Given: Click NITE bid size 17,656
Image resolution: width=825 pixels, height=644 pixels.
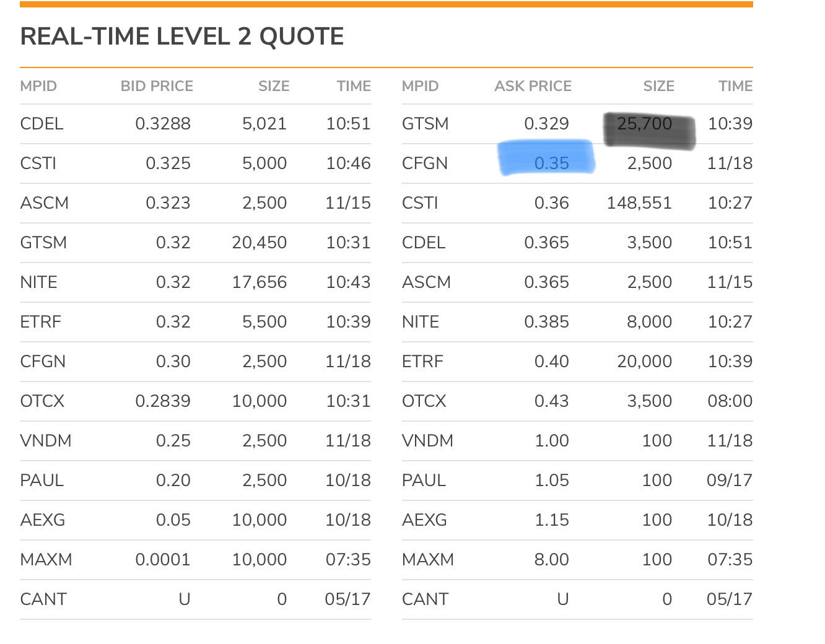Looking at the screenshot, I should pyautogui.click(x=260, y=282).
